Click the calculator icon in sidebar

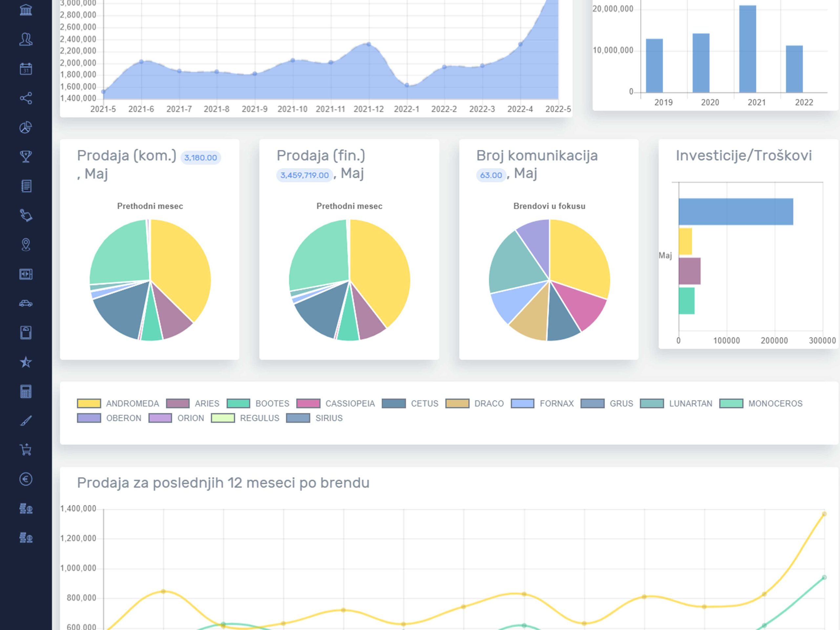pos(26,391)
